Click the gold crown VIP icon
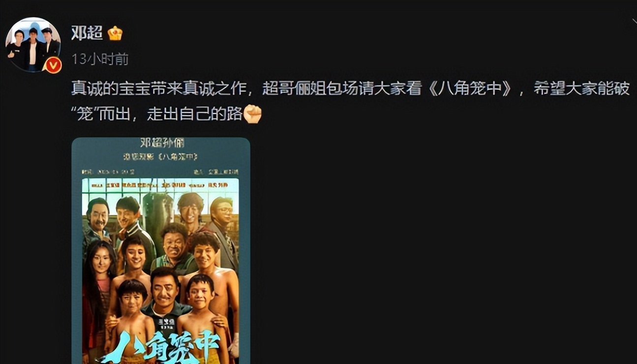 pos(115,33)
